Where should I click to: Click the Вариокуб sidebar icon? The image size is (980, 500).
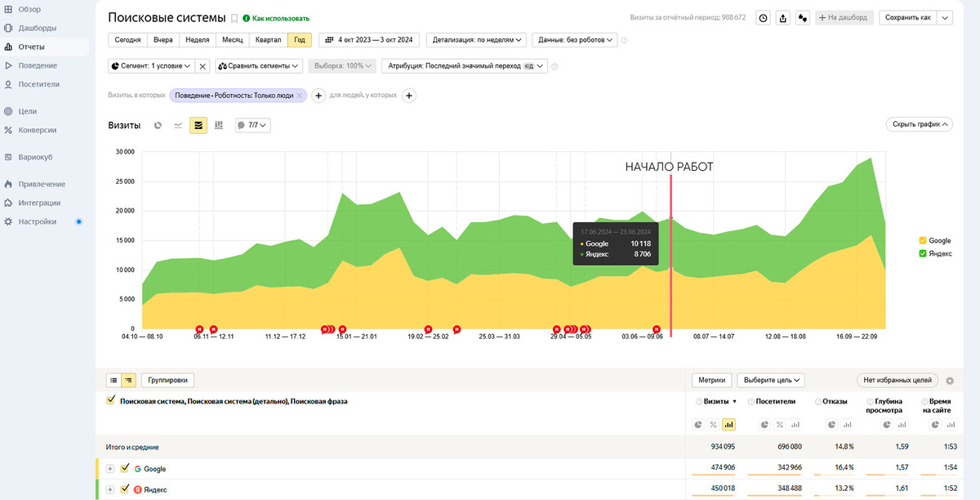coord(8,157)
